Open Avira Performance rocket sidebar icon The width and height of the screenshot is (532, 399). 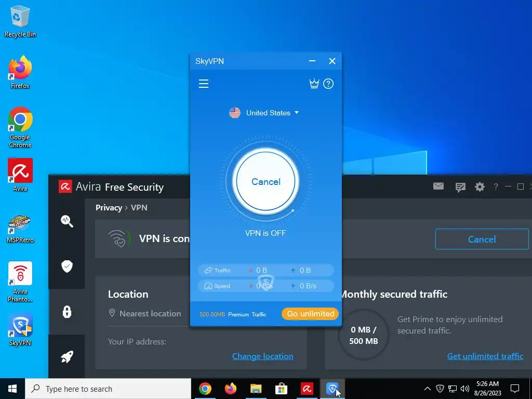67,356
